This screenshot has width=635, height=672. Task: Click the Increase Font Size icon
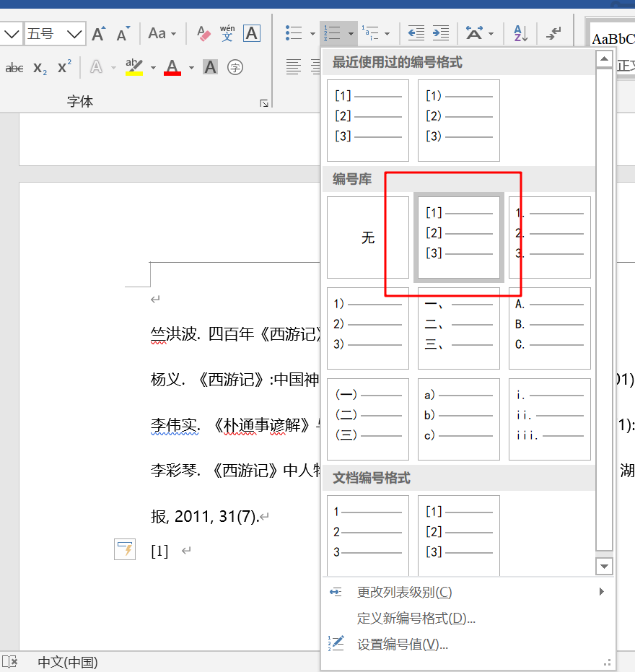(99, 33)
